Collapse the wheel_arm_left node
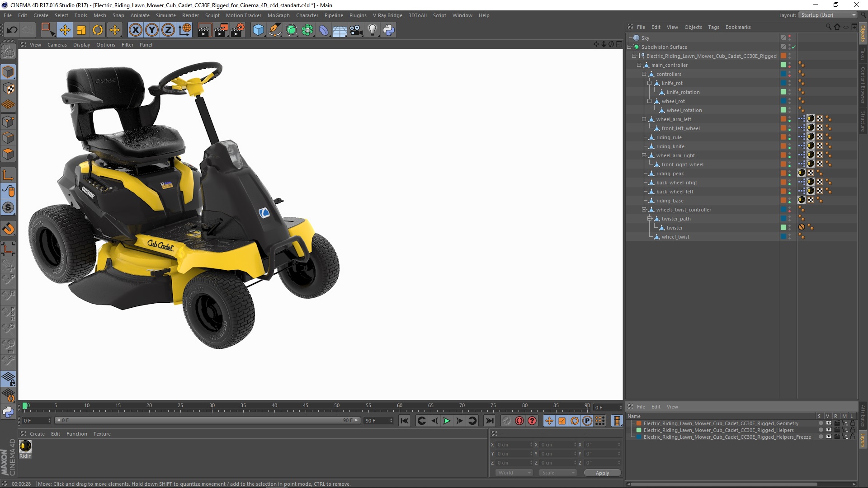The image size is (868, 488). point(644,119)
